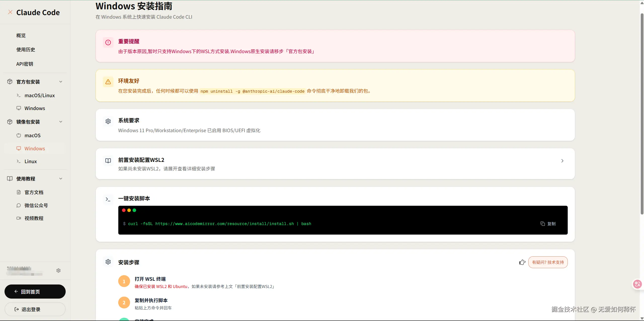Viewport: 644px width, 321px height.
Task: Click the thumbs-up icon in 安装步骤
Action: (x=522, y=262)
